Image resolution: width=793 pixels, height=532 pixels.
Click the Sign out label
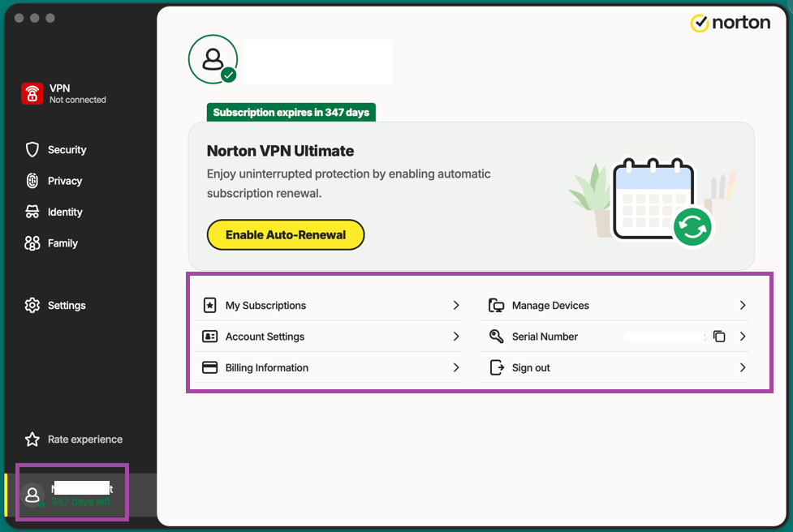(531, 368)
